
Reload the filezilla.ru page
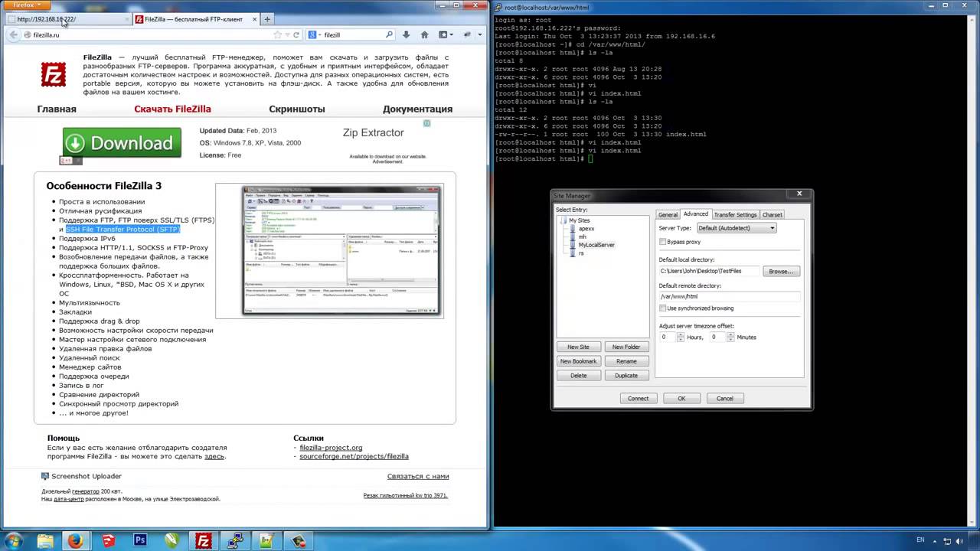pyautogui.click(x=297, y=35)
